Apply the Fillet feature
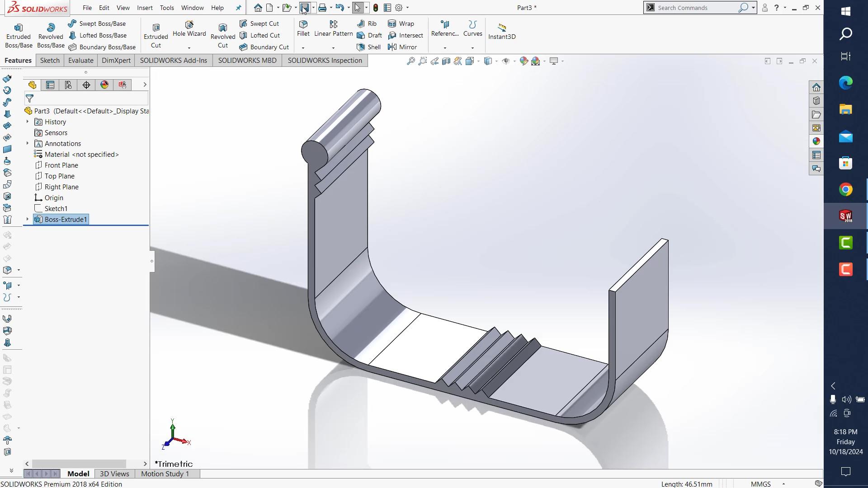 coord(303,28)
